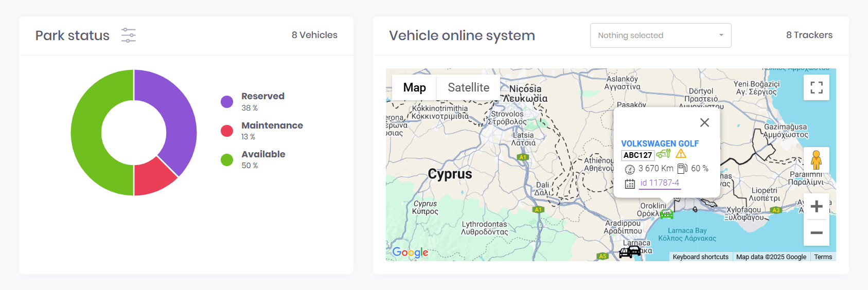Close the Volkswagen Golf info popup
Screen dimensions: 868x290
point(704,122)
